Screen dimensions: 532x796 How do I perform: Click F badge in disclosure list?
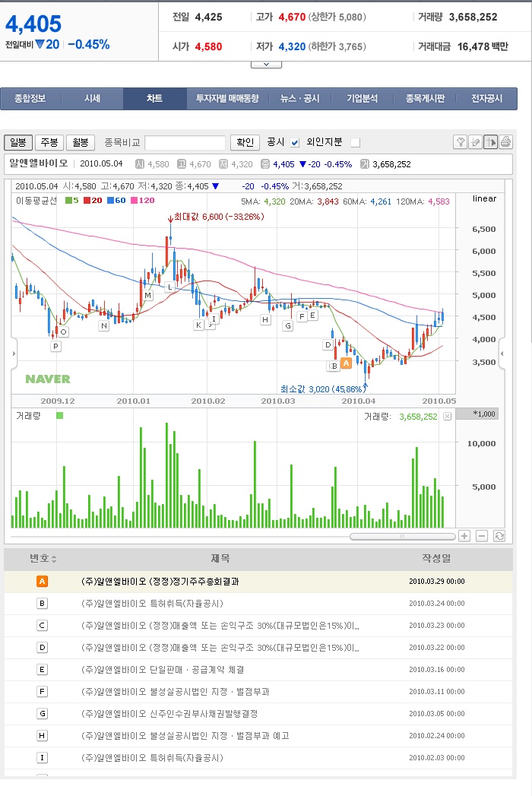tap(42, 691)
